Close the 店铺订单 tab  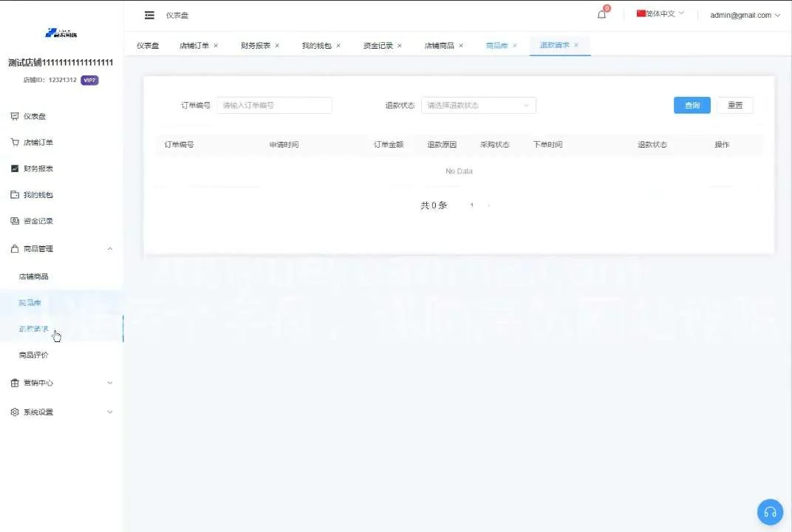216,46
